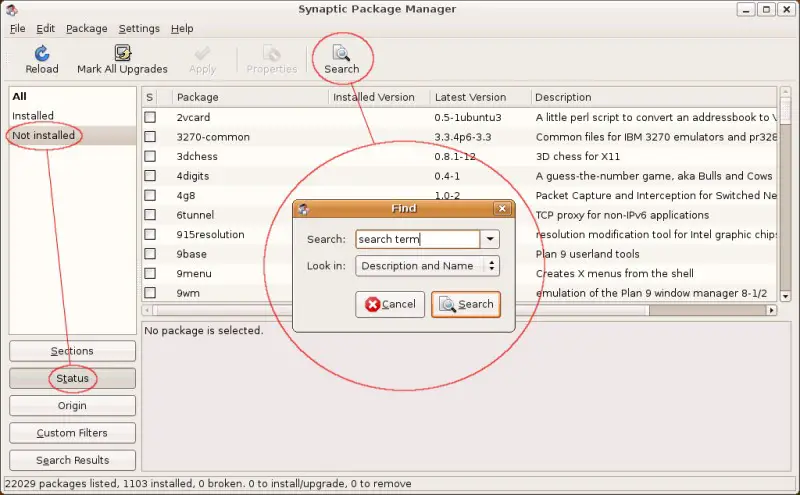Sort by the S status column header

pos(150,97)
